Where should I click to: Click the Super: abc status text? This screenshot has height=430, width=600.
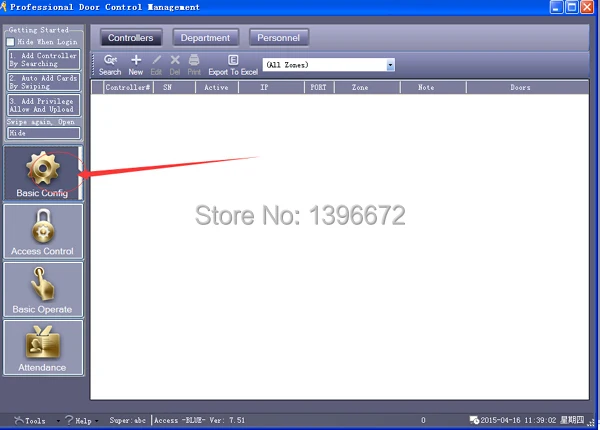click(127, 420)
